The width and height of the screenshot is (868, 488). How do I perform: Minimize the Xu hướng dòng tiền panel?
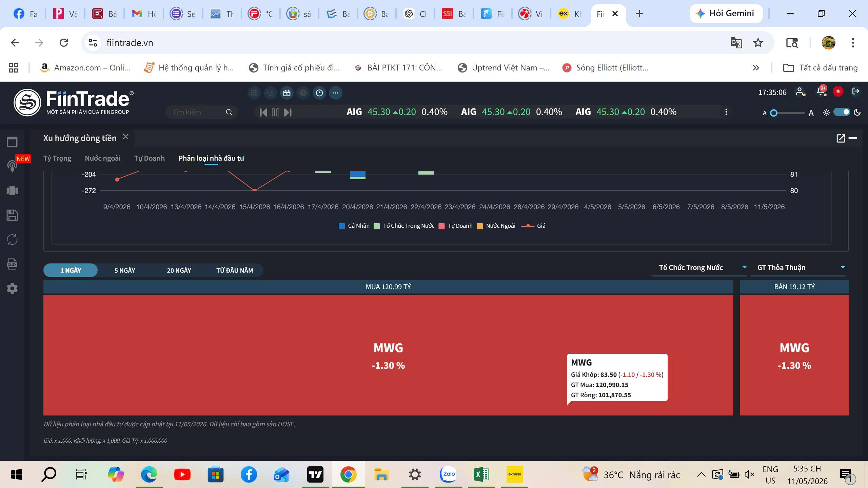click(853, 138)
